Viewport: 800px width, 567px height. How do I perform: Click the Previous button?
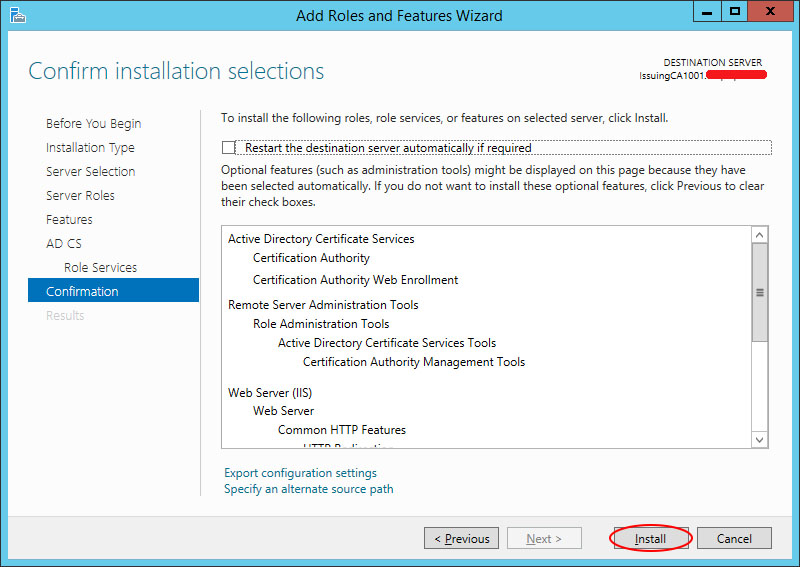pos(461,538)
